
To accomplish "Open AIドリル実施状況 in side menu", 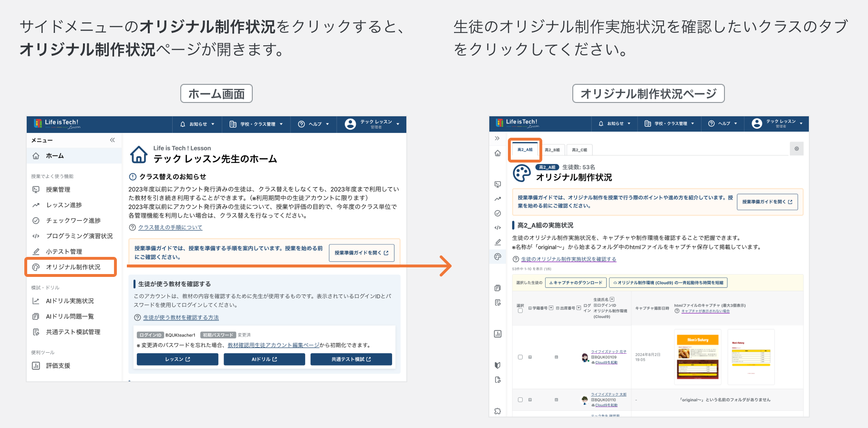I will pyautogui.click(x=70, y=301).
